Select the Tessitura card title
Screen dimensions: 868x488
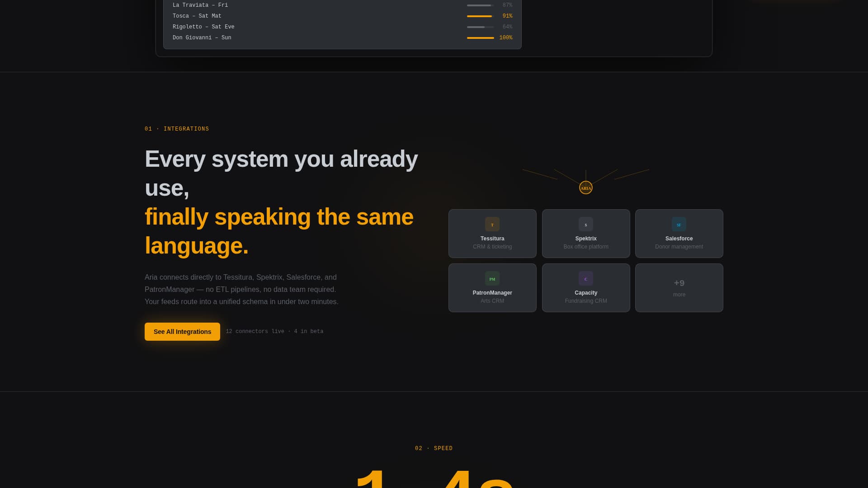click(492, 239)
